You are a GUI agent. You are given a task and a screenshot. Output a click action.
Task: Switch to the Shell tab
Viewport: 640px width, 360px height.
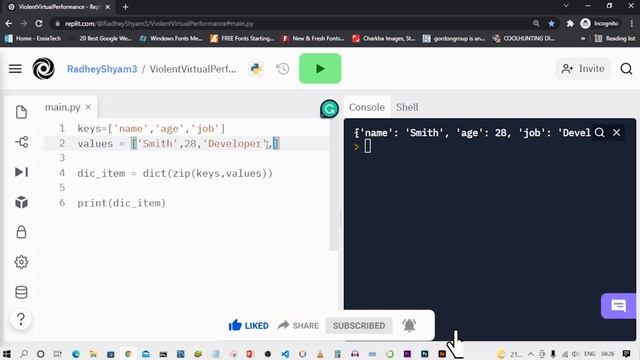click(x=407, y=107)
